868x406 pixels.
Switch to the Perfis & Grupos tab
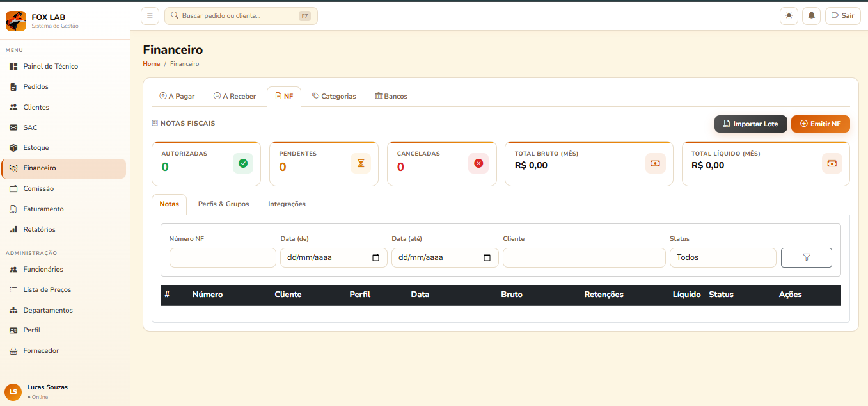point(223,204)
